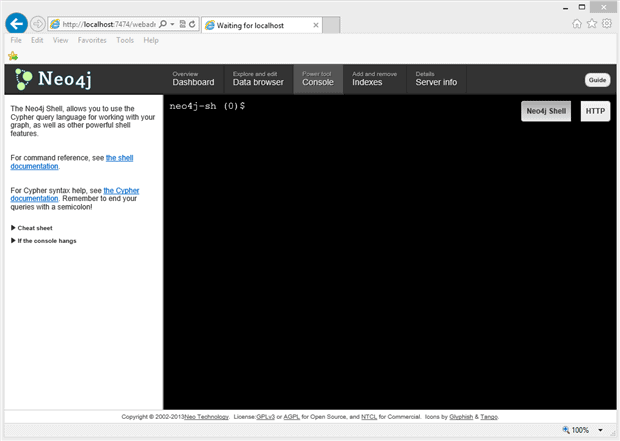Screen dimensions: 620x441
Task: Select the Neo4j Shell console mode
Action: (546, 111)
